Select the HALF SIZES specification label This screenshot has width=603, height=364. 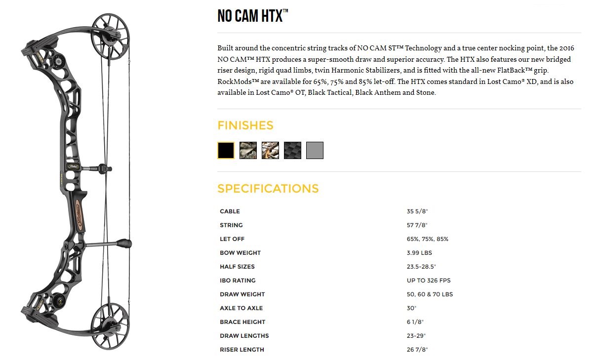tap(238, 267)
